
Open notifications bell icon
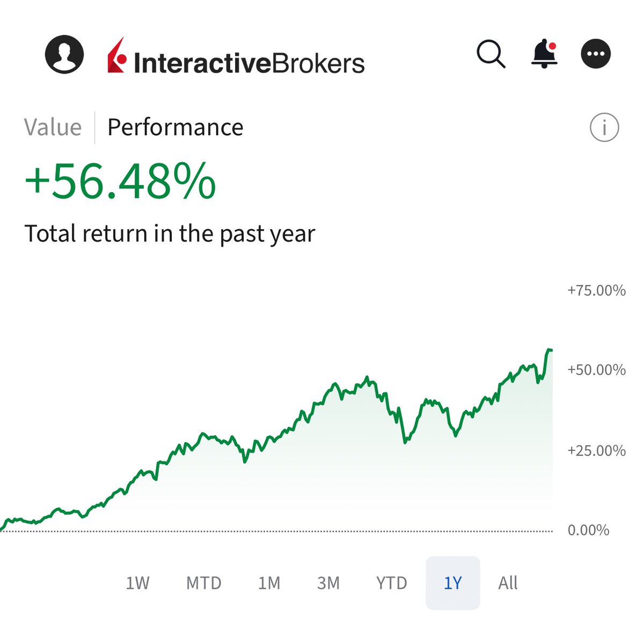[x=544, y=54]
